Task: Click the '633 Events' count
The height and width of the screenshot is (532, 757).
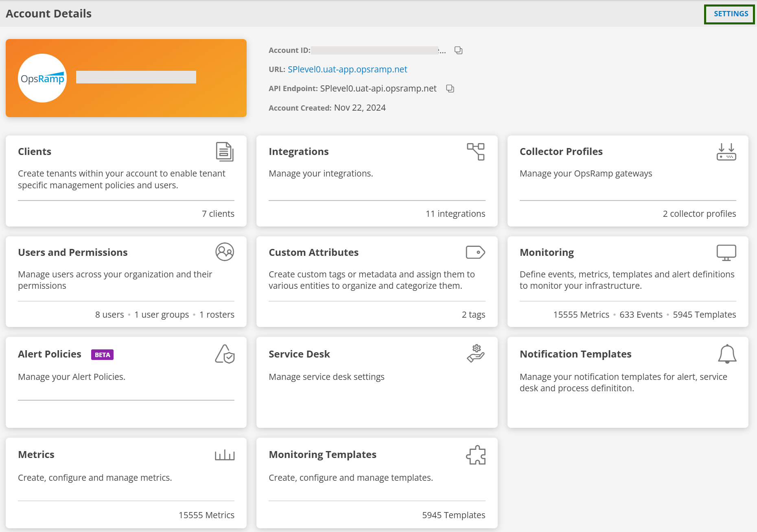Action: tap(641, 315)
